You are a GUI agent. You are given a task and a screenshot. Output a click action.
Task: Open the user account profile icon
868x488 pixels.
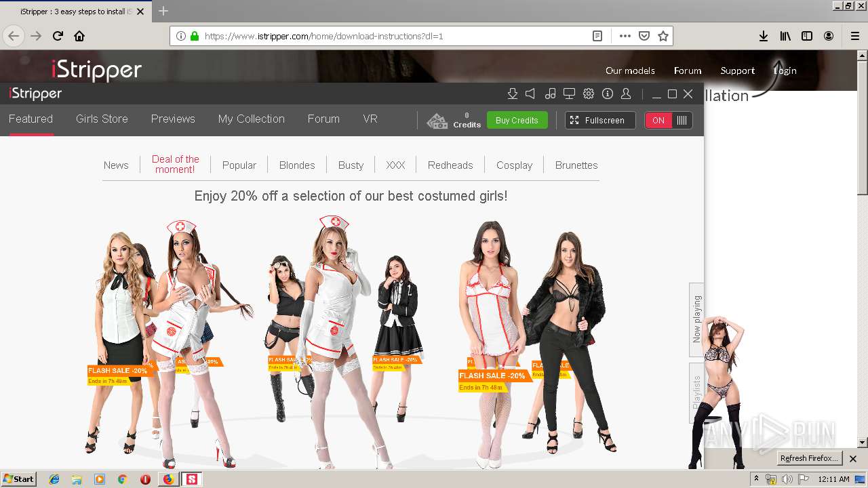[626, 94]
